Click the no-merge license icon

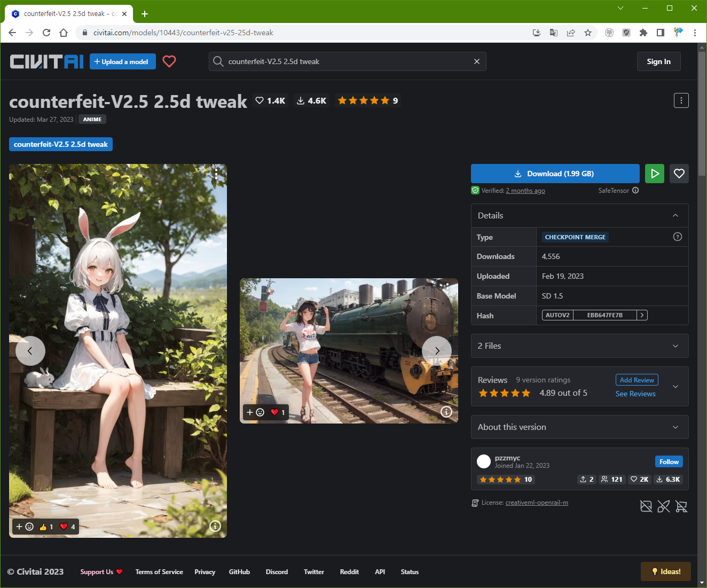point(664,506)
